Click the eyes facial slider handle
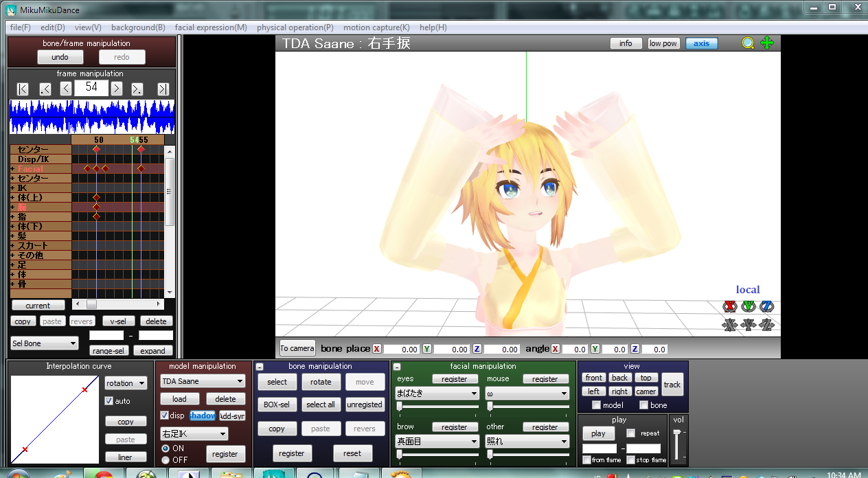Screen dimensions: 868x478 click(399, 407)
